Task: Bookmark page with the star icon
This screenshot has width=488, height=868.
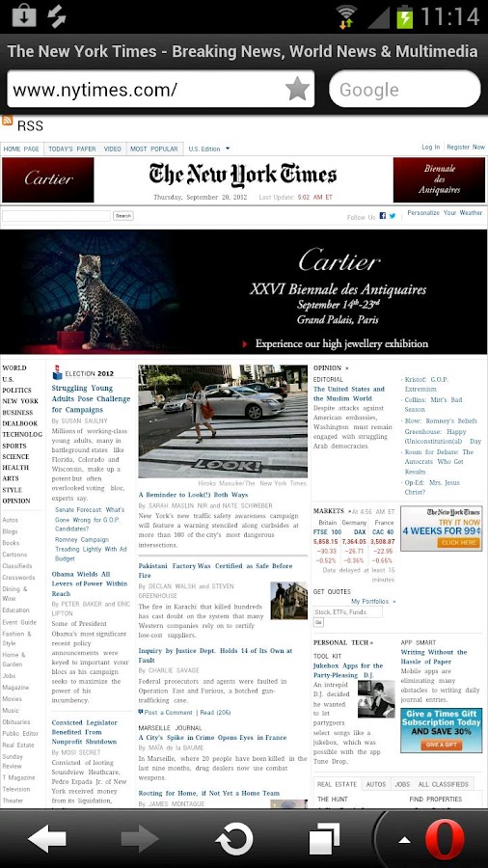Action: tap(297, 89)
